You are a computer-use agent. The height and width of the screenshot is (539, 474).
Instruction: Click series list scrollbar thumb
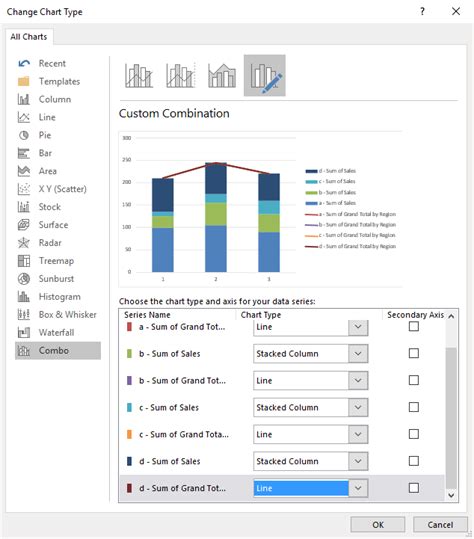[x=451, y=418]
